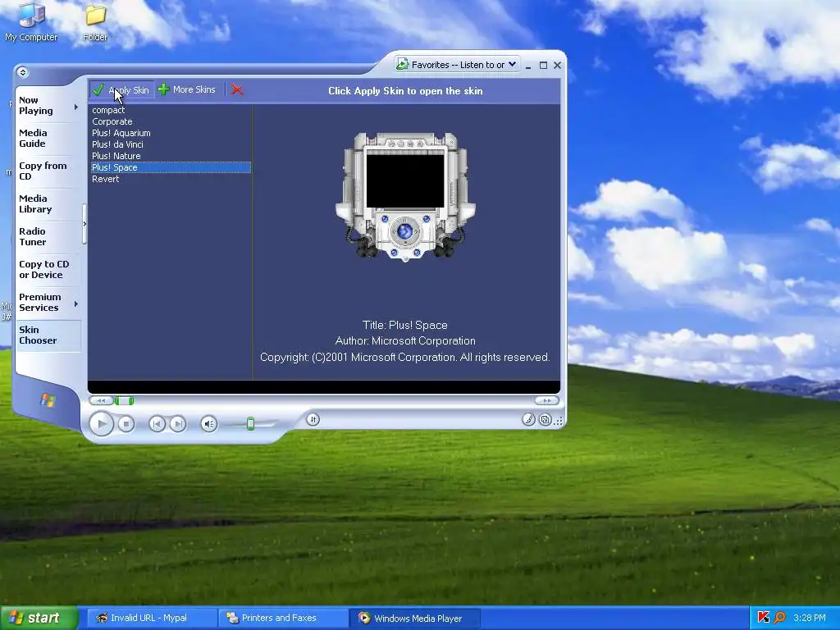Switch to Printers and Faxes taskbar item
Viewport: 840px width, 630px height.
click(x=283, y=619)
